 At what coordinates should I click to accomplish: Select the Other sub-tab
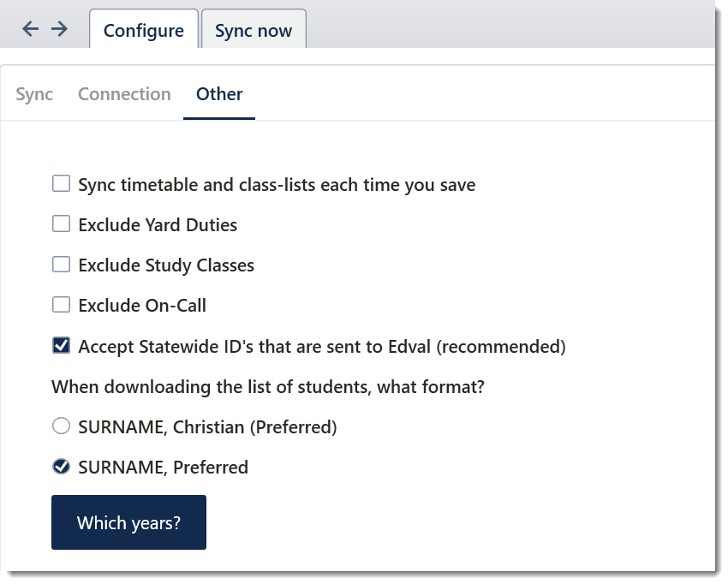219,94
